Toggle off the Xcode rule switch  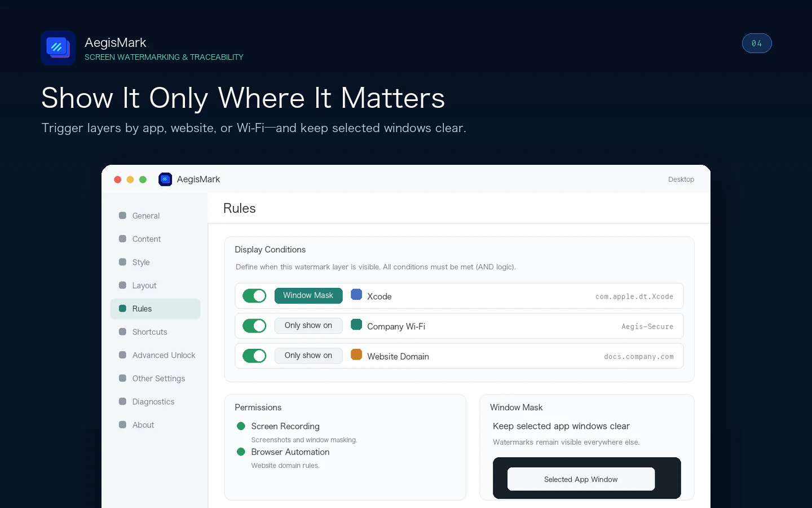coord(254,296)
